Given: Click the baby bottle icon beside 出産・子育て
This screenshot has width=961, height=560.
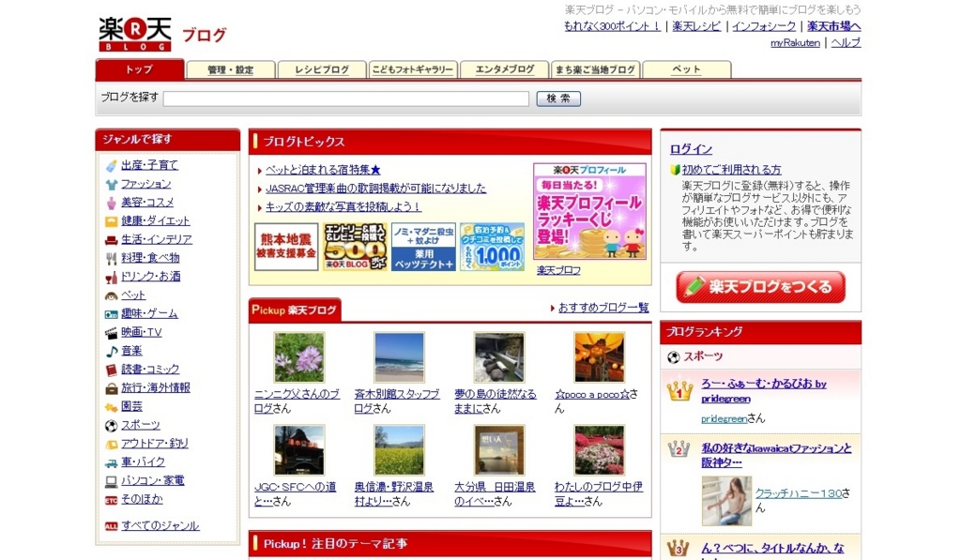Looking at the screenshot, I should (x=111, y=165).
